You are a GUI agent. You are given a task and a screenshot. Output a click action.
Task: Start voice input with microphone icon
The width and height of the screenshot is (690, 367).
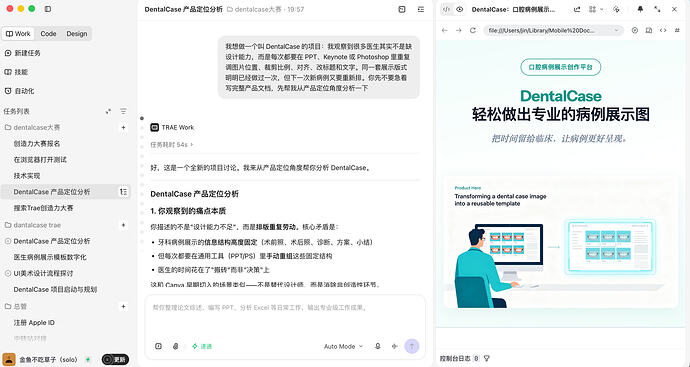click(378, 346)
